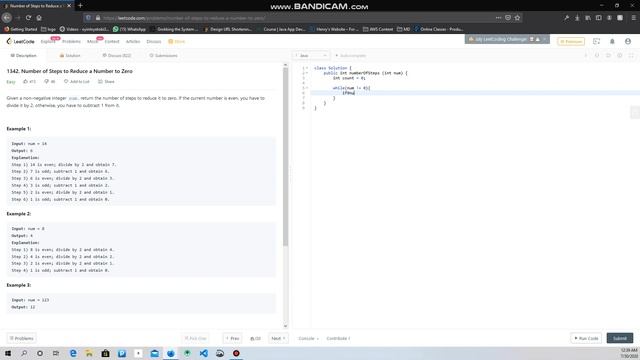The height and width of the screenshot is (360, 640).
Task: Switch to the Submissions tab
Action: 163,56
